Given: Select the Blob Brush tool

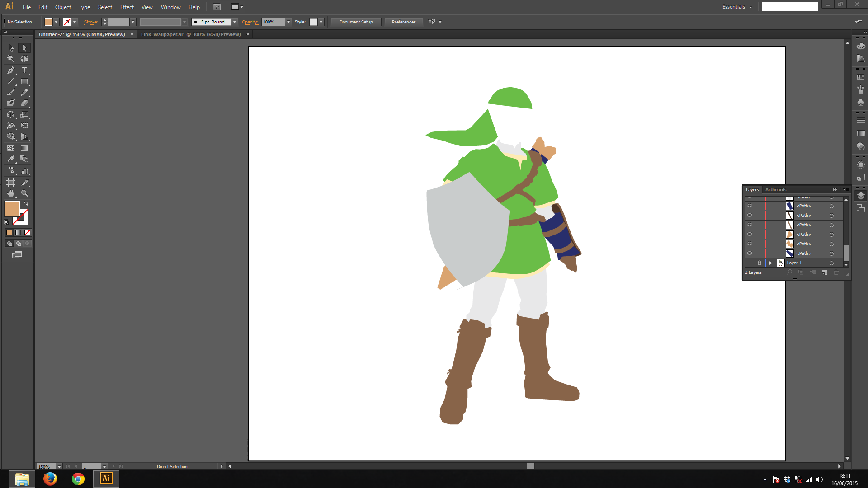Looking at the screenshot, I should click(11, 103).
